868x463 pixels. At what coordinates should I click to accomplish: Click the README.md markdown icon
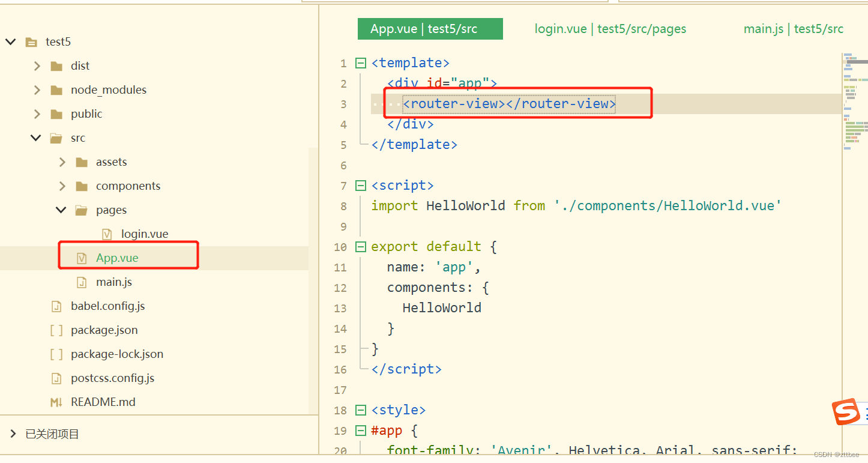(56, 402)
